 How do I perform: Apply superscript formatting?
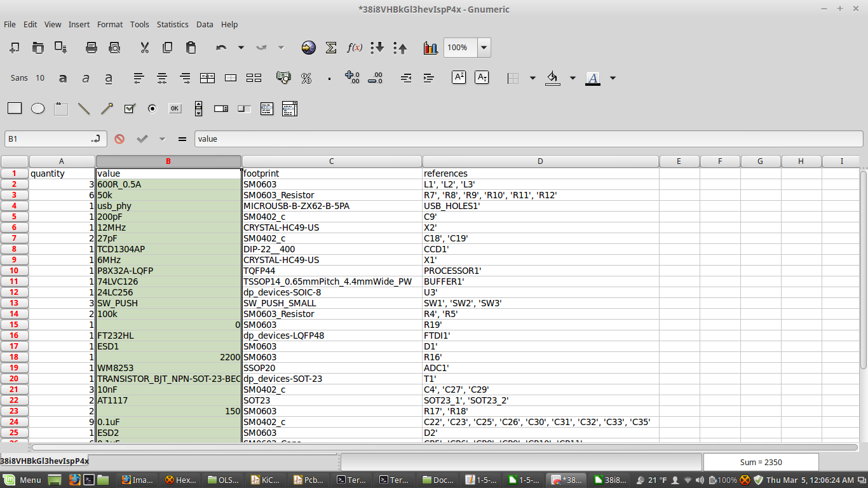tap(459, 78)
